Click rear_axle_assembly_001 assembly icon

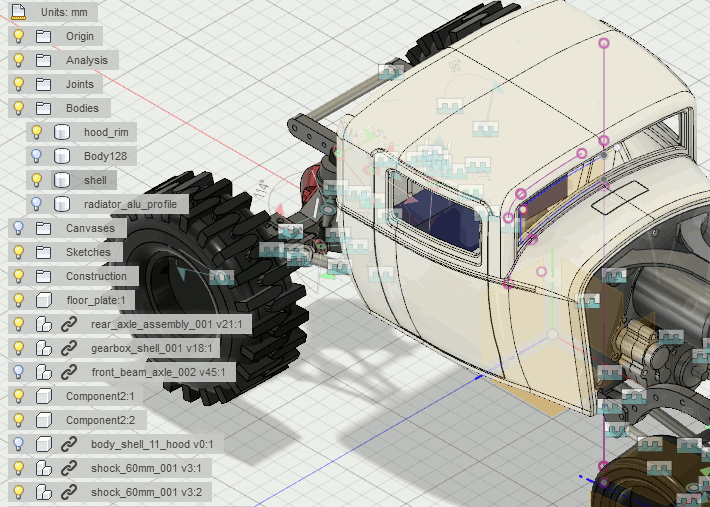click(43, 324)
